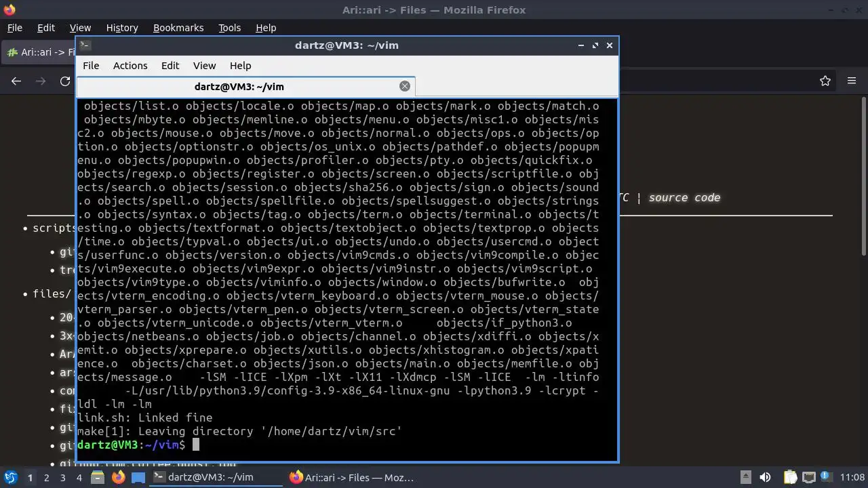
Task: Switch to workspace 3
Action: coord(62,477)
